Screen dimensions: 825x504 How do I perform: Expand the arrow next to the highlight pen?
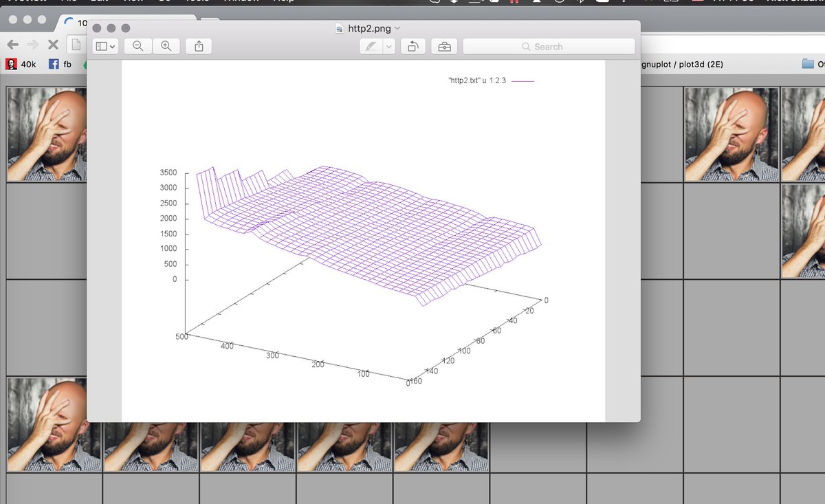click(x=388, y=47)
